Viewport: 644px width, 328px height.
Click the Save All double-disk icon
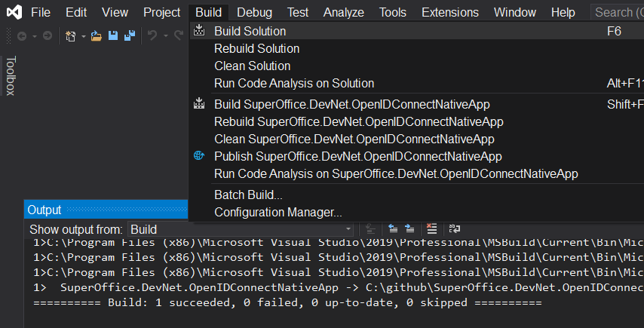pyautogui.click(x=130, y=36)
